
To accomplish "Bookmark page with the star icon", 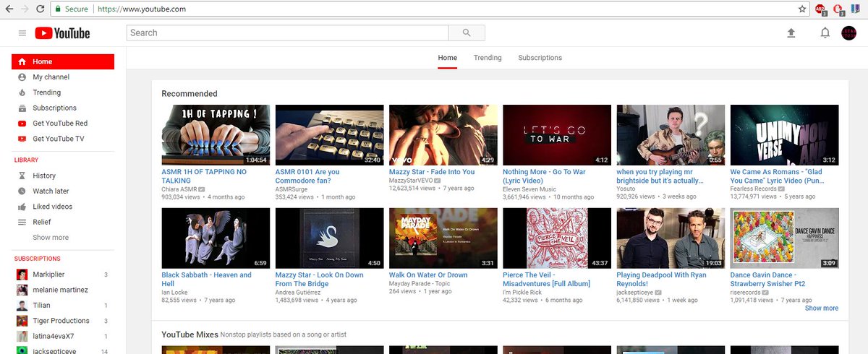I will (x=802, y=9).
